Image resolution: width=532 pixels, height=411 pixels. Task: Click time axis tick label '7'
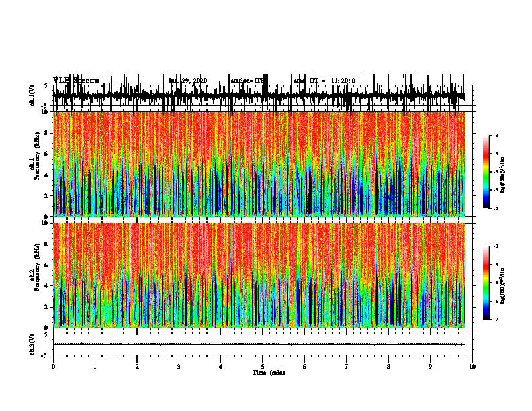[x=347, y=367]
